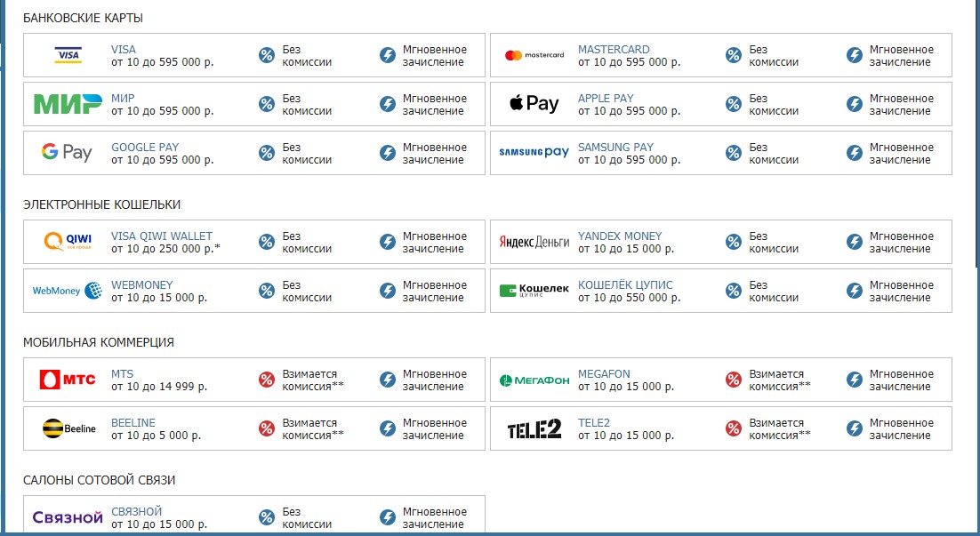Click the Яндекс Деньги logo
Screen dimensions: 980x536
click(534, 242)
